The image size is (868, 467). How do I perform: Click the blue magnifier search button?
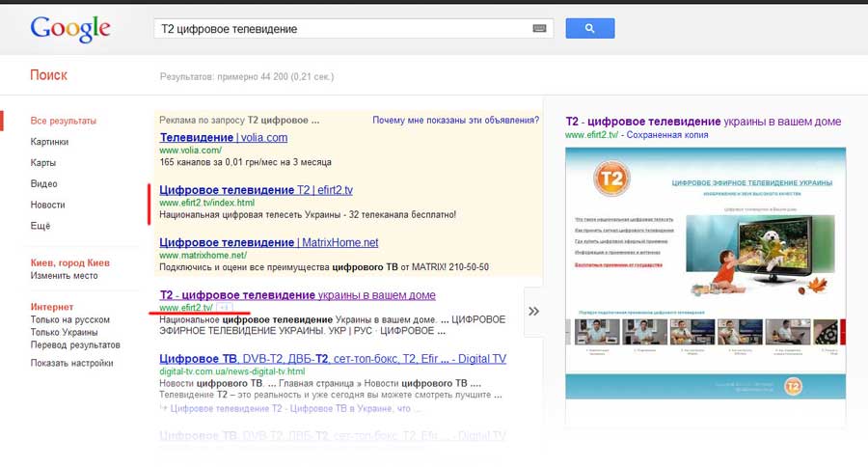click(589, 28)
